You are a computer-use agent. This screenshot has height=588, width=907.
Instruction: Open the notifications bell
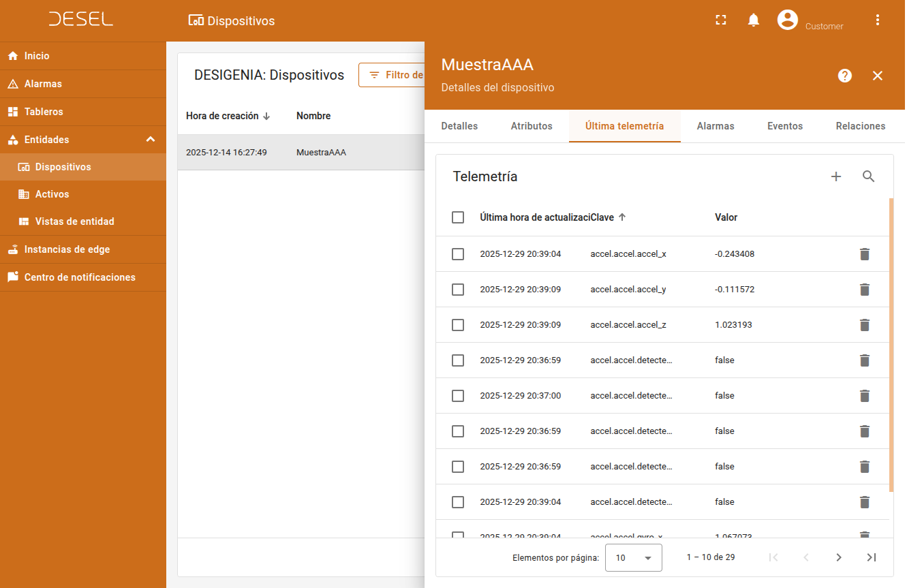click(754, 20)
